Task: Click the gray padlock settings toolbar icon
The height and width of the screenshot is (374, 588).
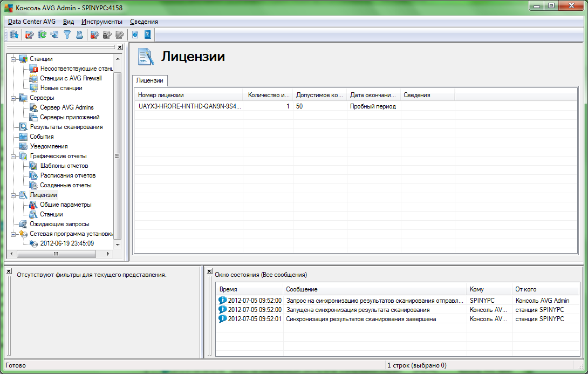Action: [107, 35]
